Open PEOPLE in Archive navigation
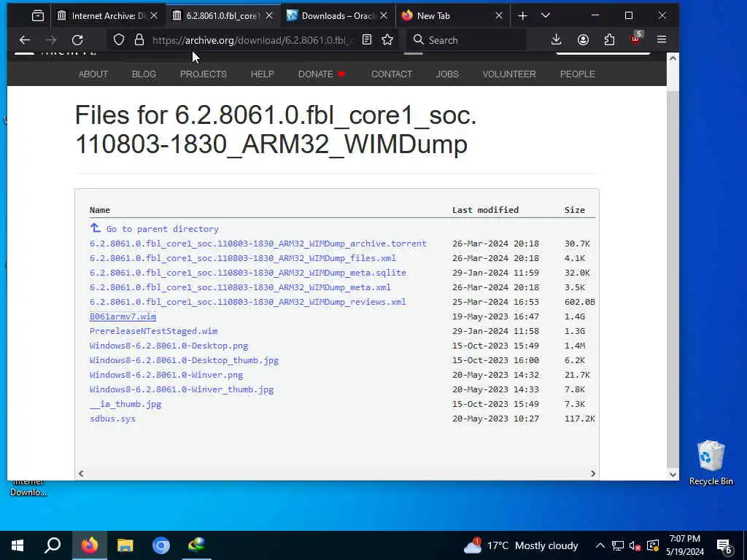Image resolution: width=747 pixels, height=560 pixels. (x=578, y=74)
